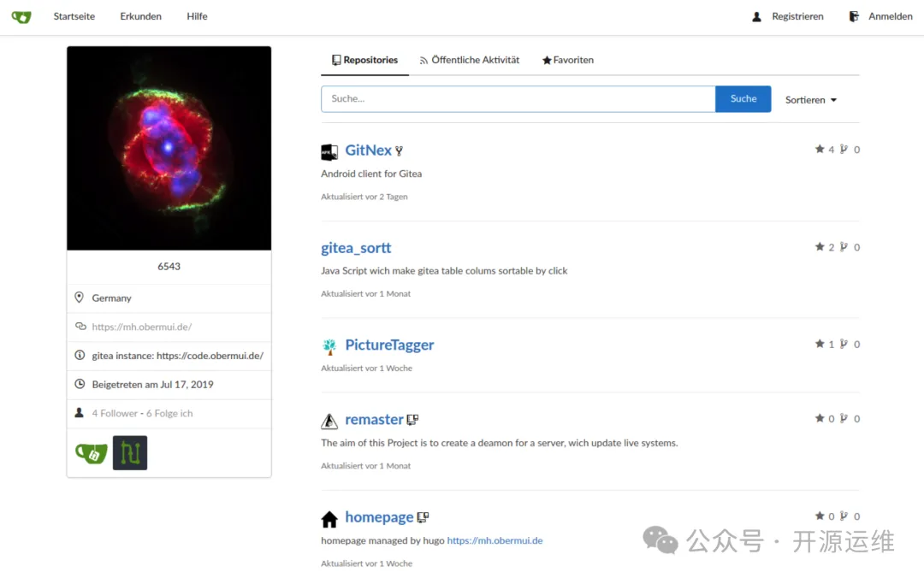
Task: Open the dark green organization badge
Action: pos(130,453)
